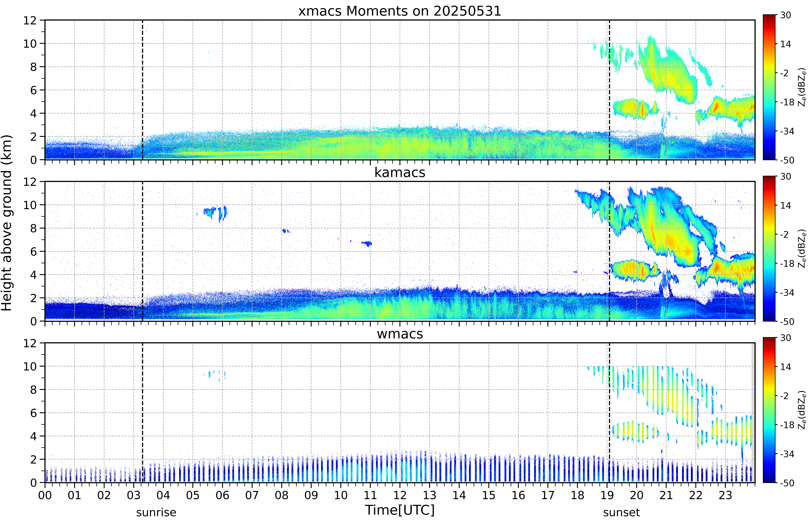Click the '2' height tick in wmacs panel
The height and width of the screenshot is (524, 812).
[33, 459]
